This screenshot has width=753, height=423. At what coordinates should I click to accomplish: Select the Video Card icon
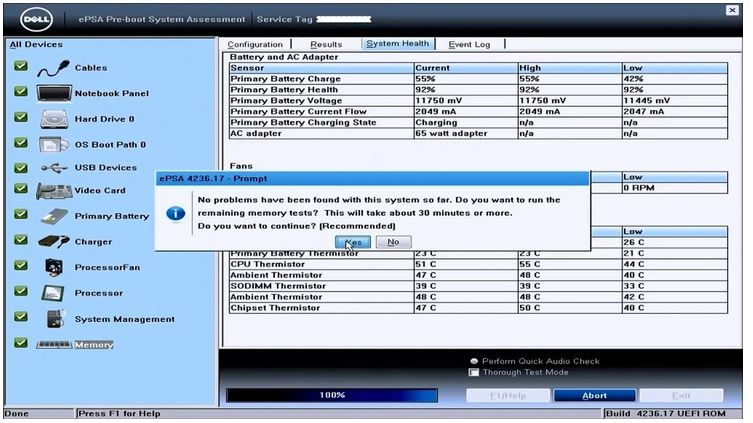coord(54,191)
